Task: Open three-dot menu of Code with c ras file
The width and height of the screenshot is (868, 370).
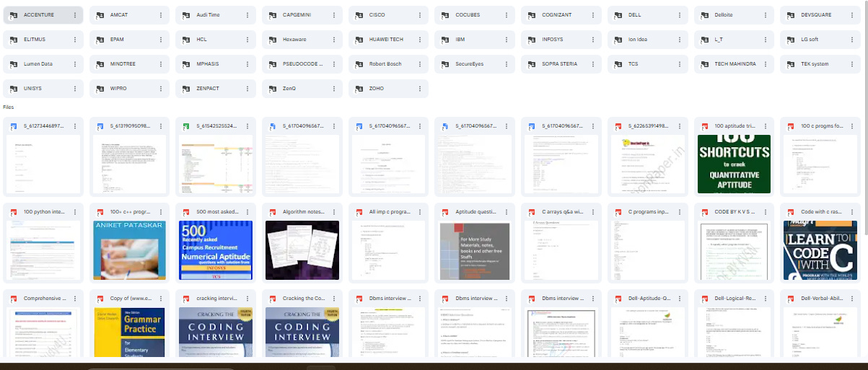Action: (x=852, y=212)
